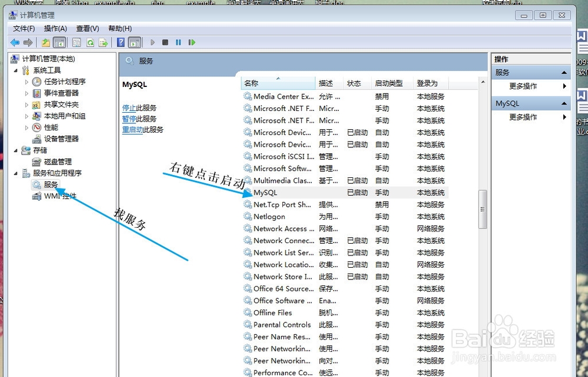Open the 文件(F) menu
The image size is (588, 377).
[x=24, y=28]
